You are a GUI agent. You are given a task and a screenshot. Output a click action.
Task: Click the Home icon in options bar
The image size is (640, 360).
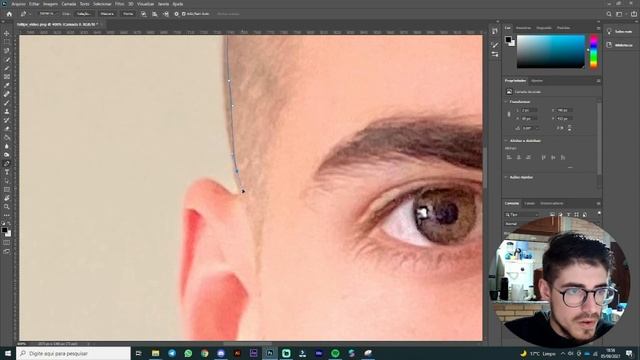tap(9, 14)
